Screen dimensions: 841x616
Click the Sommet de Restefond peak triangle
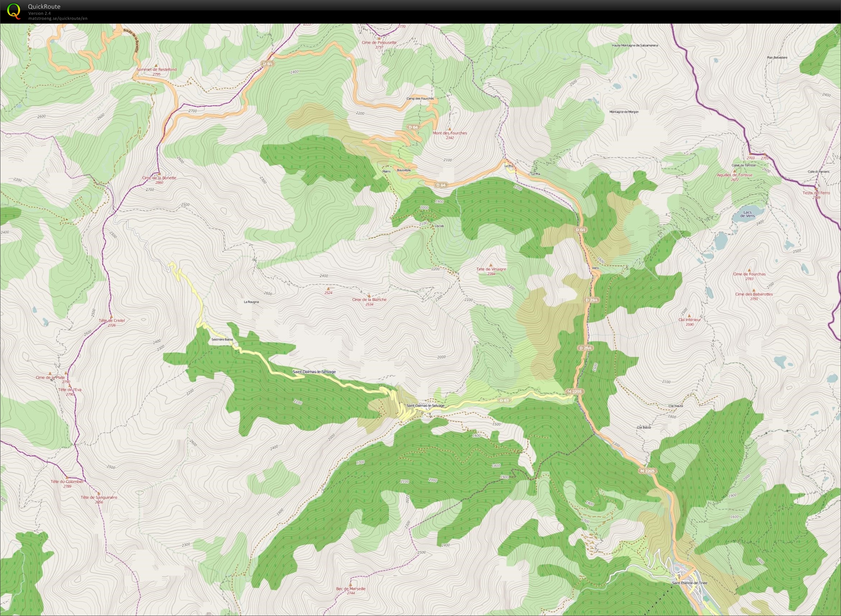point(156,65)
